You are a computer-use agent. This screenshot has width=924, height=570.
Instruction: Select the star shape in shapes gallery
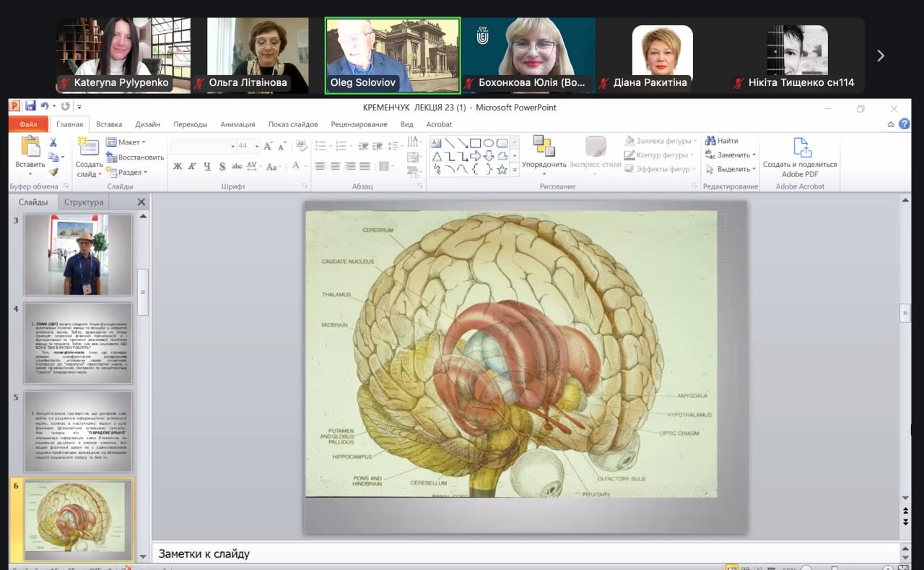[502, 170]
